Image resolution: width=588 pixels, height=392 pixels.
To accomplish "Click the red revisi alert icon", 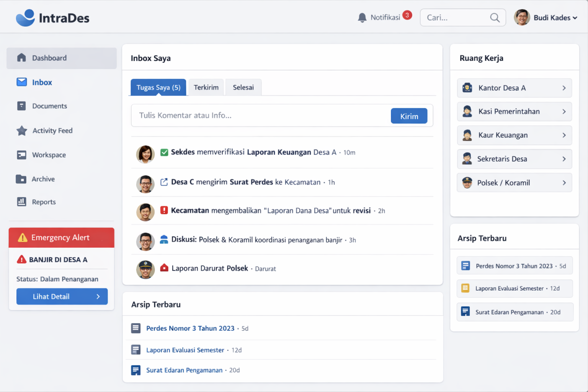I will [164, 210].
